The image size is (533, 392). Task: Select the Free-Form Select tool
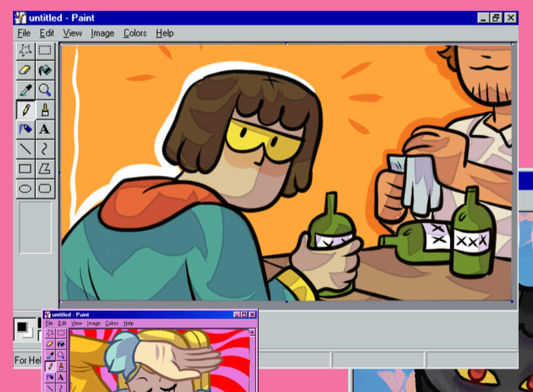pos(25,50)
